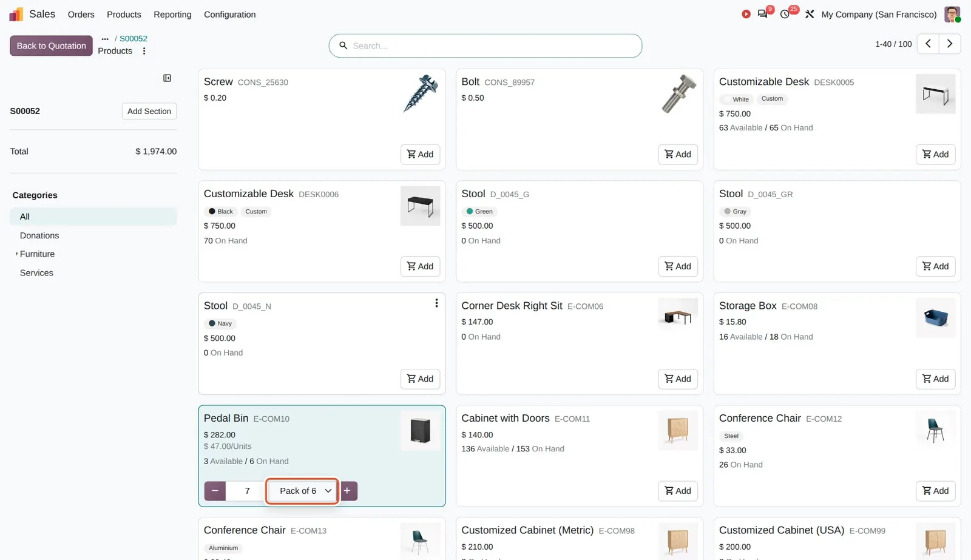
Task: Open the Configuration menu
Action: click(x=229, y=14)
